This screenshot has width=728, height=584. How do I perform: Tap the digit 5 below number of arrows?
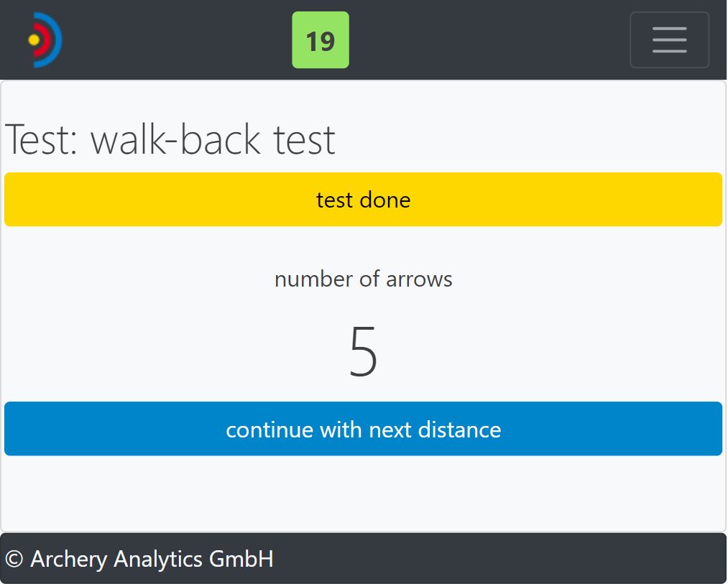[x=363, y=352]
